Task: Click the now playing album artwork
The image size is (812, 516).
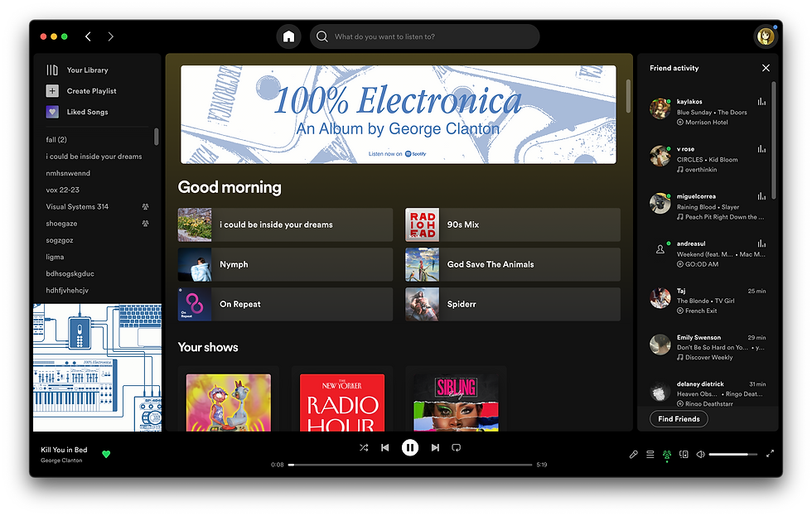Action: (98, 368)
